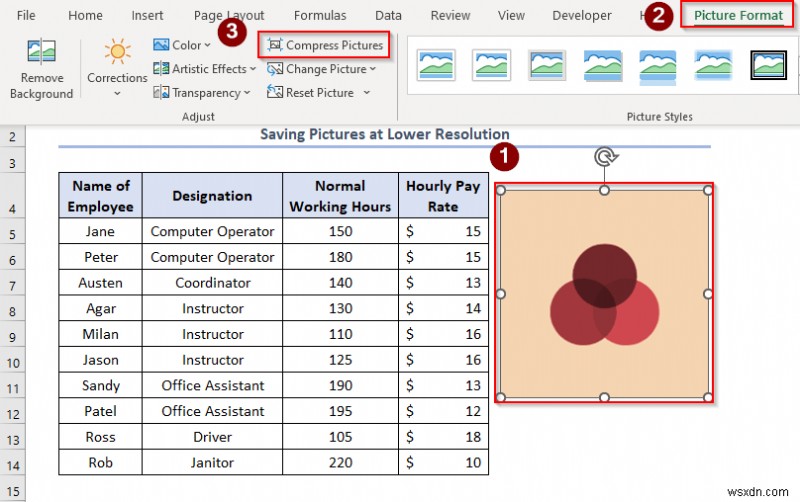Apply the black double-frame picture style
Screen dimensions: 800x502
point(768,65)
